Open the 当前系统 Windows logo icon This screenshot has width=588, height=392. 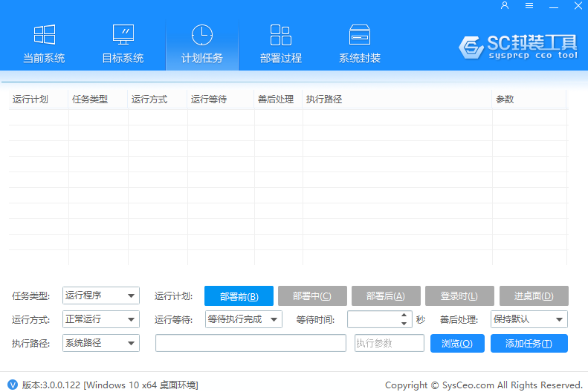point(45,35)
